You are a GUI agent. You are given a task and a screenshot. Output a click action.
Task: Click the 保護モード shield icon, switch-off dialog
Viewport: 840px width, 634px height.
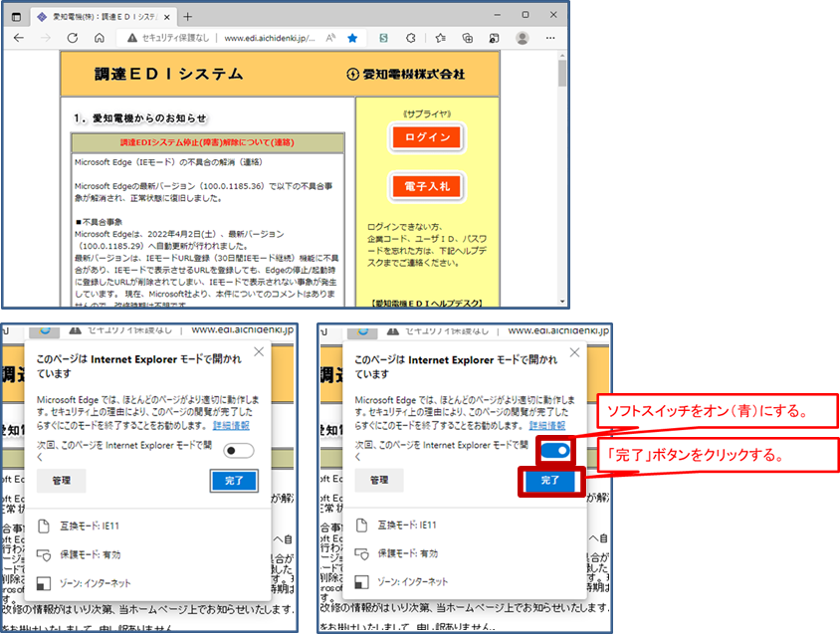pos(44,554)
